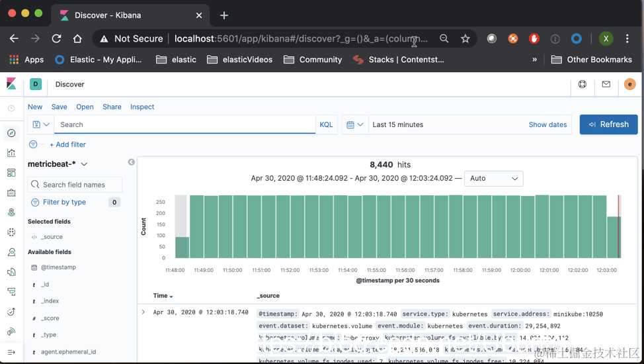644x364 pixels.
Task: Open the Canvas icon in sidebar
Action: tap(11, 193)
